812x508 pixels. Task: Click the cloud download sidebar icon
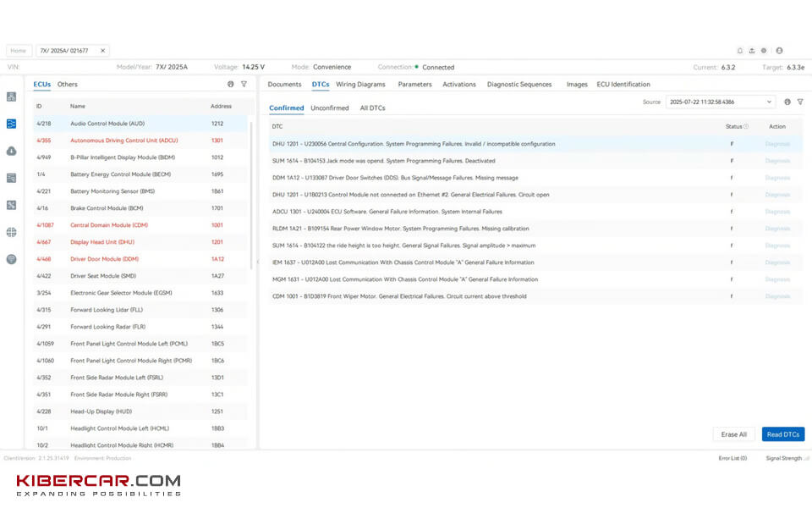[11, 151]
